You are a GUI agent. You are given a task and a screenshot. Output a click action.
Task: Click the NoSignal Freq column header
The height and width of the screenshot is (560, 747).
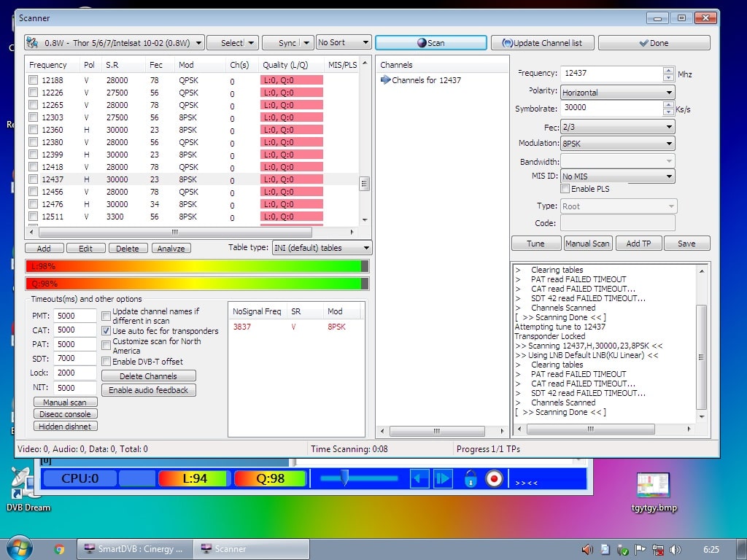pos(258,311)
